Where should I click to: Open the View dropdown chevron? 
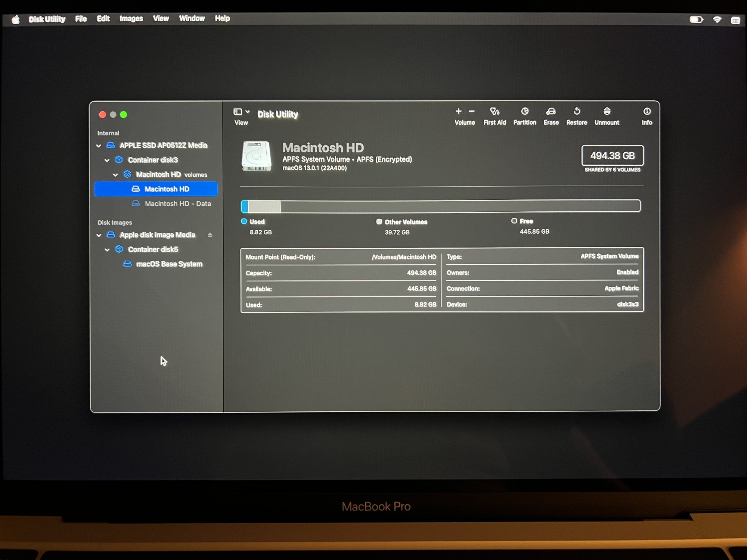(x=247, y=112)
